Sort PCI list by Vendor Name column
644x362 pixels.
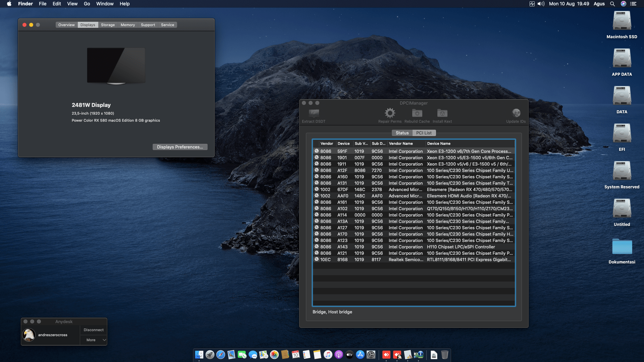(407, 143)
